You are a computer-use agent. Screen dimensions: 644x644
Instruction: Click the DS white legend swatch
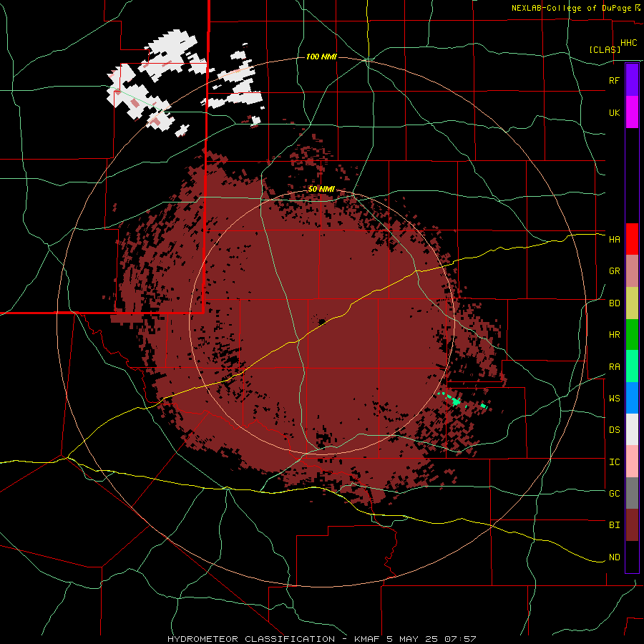pos(632,429)
